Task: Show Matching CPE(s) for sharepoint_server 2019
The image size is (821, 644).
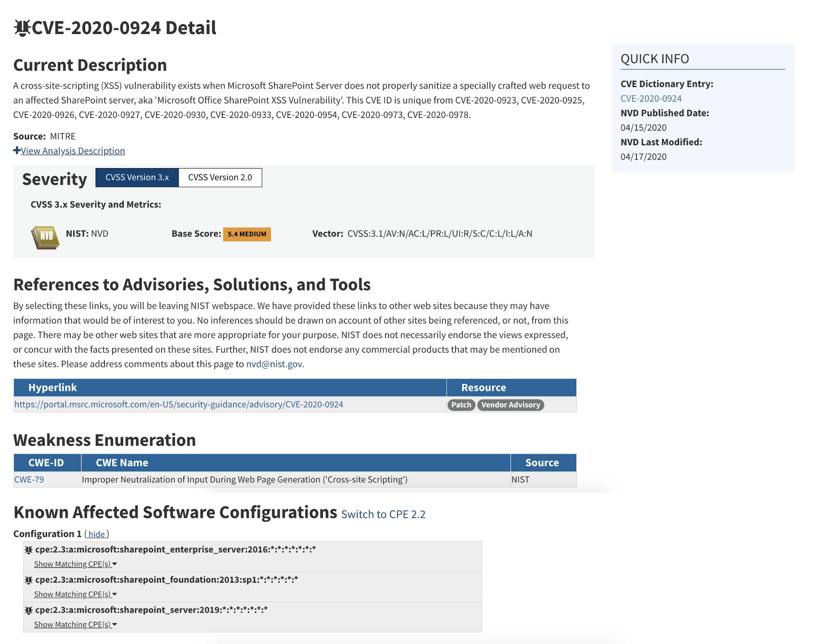Action: point(75,625)
